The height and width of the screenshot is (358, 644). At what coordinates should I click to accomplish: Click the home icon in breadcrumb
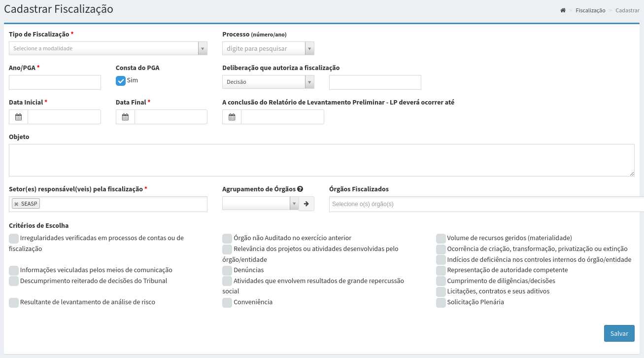[563, 10]
